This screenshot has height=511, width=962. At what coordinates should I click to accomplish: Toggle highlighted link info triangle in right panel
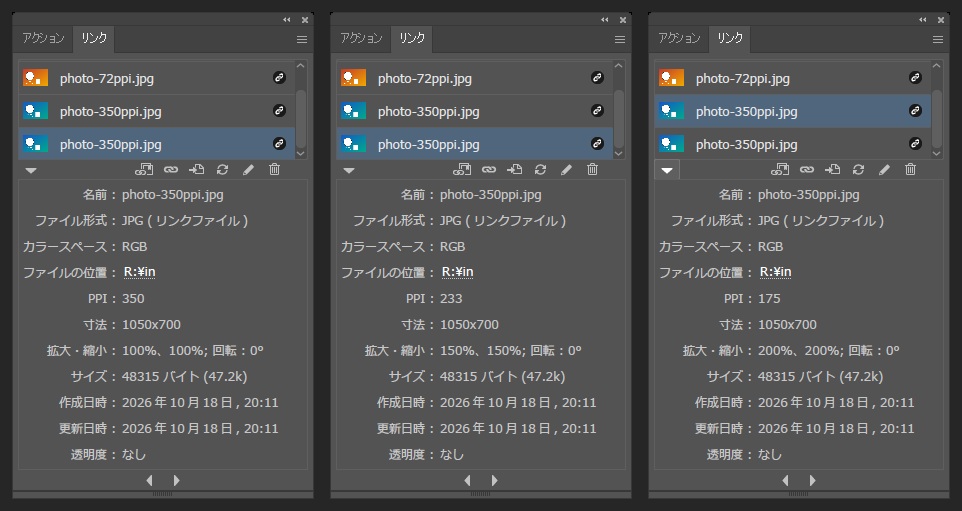tap(667, 170)
